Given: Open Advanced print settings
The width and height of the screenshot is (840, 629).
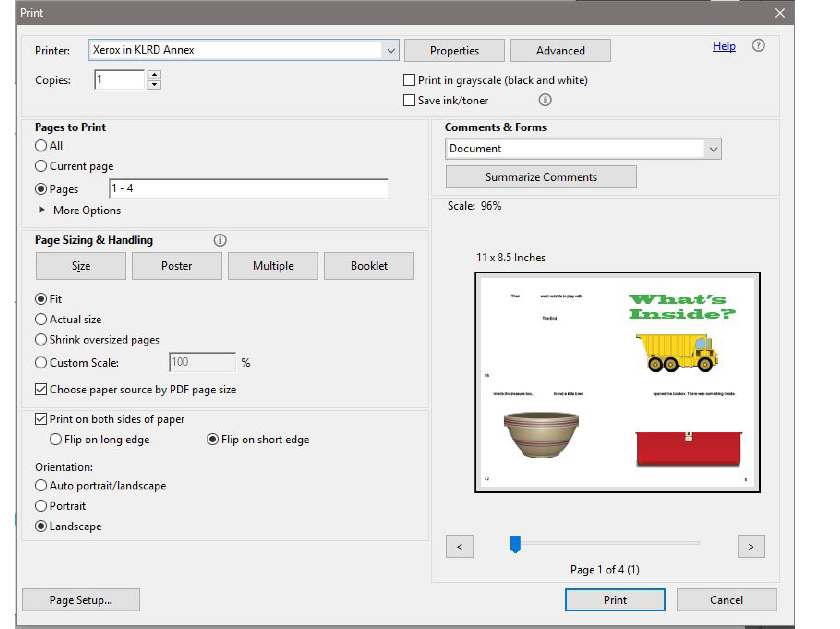Looking at the screenshot, I should [x=561, y=51].
